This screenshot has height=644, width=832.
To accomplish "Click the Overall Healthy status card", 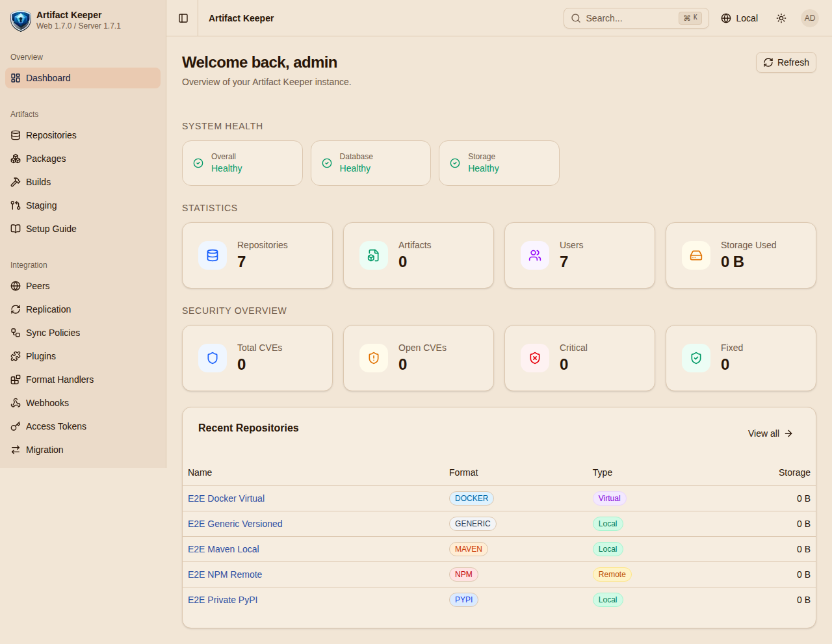I will (x=242, y=163).
